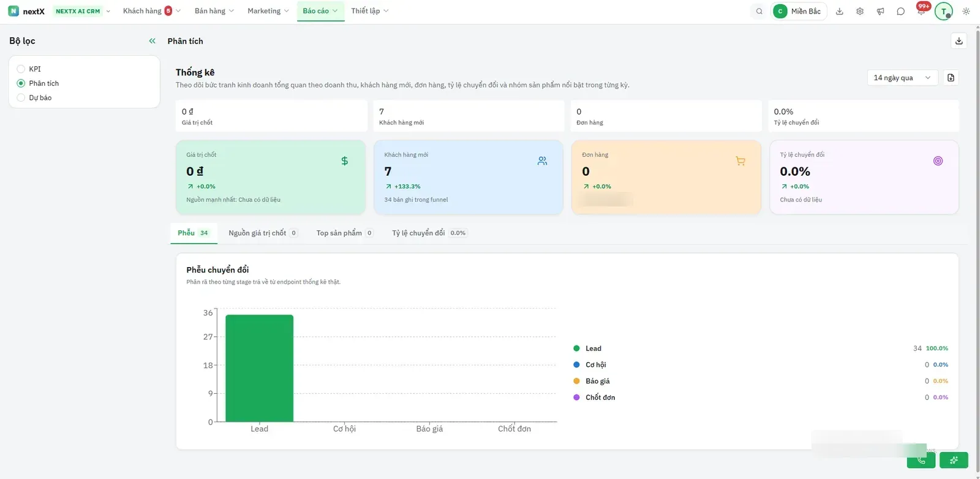Expand the Marketing menu
Screen dimensions: 980x479
(268, 11)
